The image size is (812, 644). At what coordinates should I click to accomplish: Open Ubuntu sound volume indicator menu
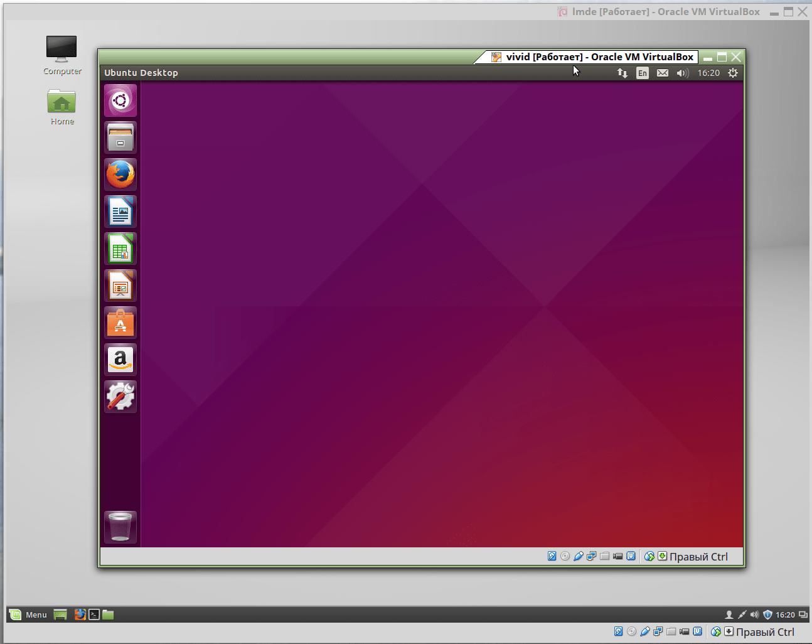tap(683, 73)
